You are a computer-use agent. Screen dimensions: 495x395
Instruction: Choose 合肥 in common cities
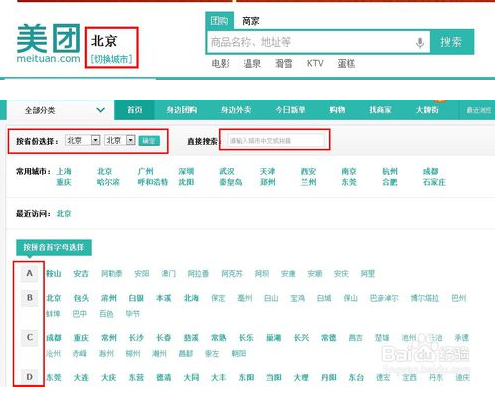390,182
